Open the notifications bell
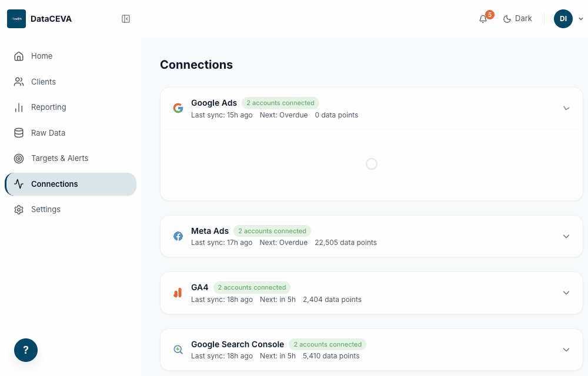 483,19
